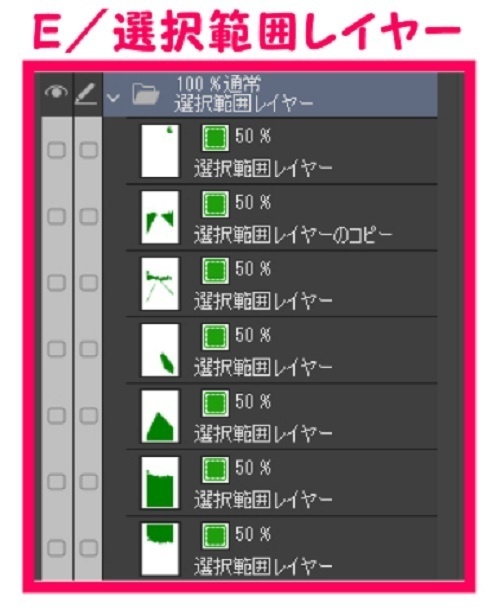The width and height of the screenshot is (500, 613).
Task: Select the layer name beside the mostly-green-filled thumbnail
Action: tap(263, 500)
